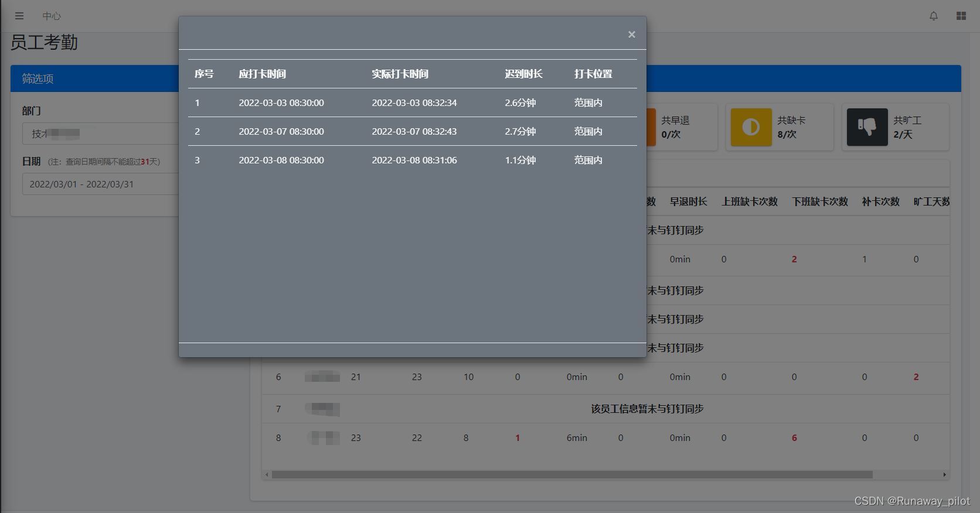
Task: Click 范围内 location in row 3
Action: pos(588,160)
